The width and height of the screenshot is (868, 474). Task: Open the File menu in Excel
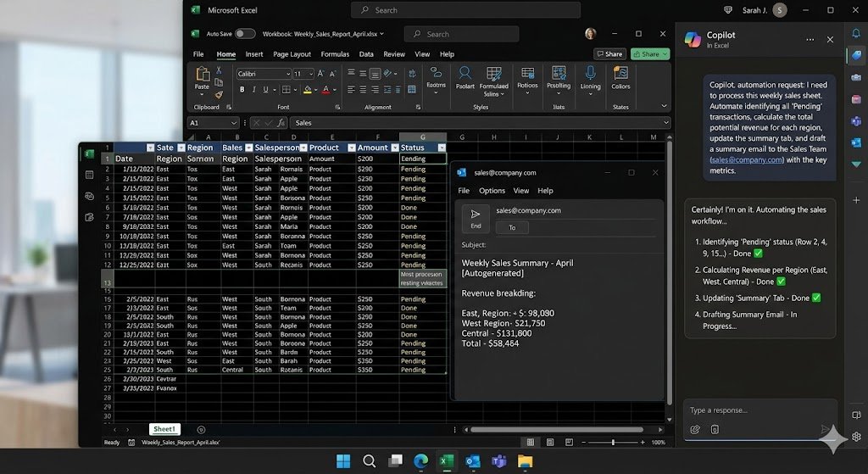coord(198,54)
